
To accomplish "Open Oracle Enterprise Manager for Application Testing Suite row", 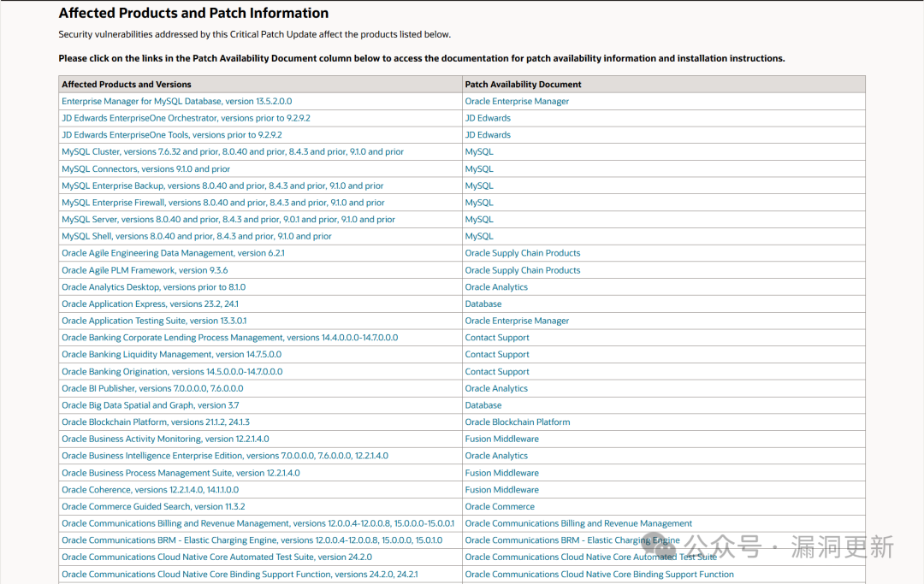I will point(517,321).
